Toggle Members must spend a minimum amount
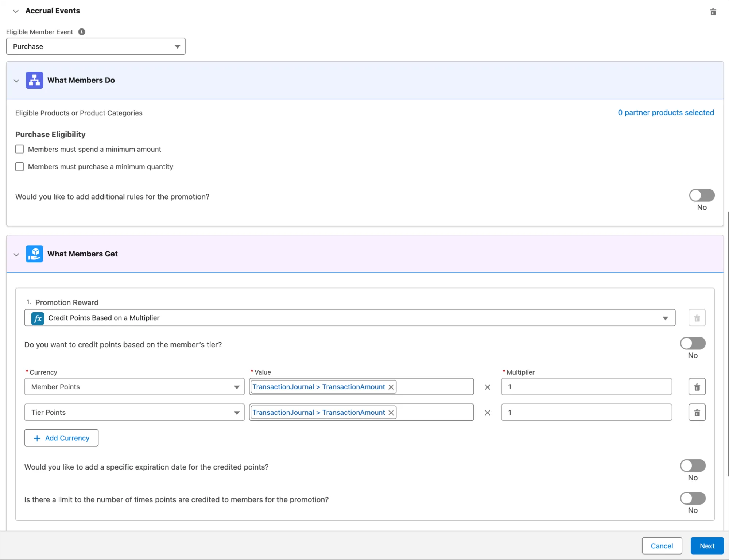The width and height of the screenshot is (729, 560). coord(19,148)
